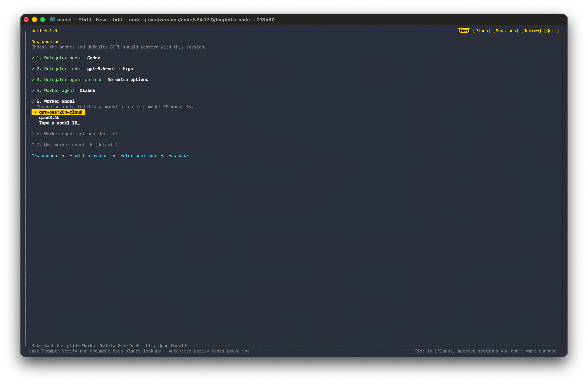Image resolution: width=588 pixels, height=384 pixels.
Task: Click the Last Prompt status line
Action: tap(141, 351)
